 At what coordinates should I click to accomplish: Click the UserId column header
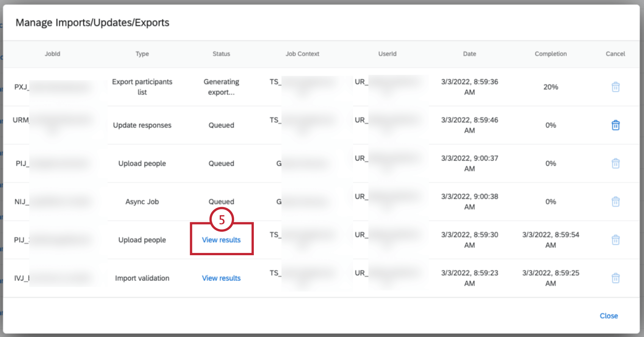pos(387,54)
